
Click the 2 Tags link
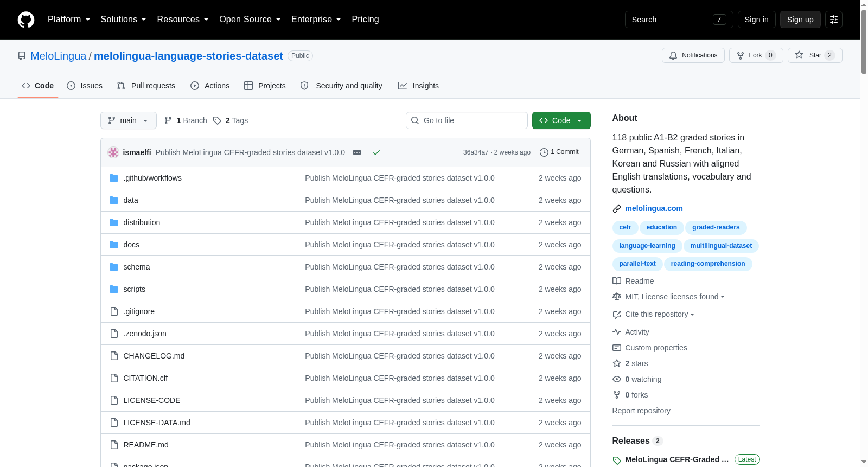click(231, 120)
